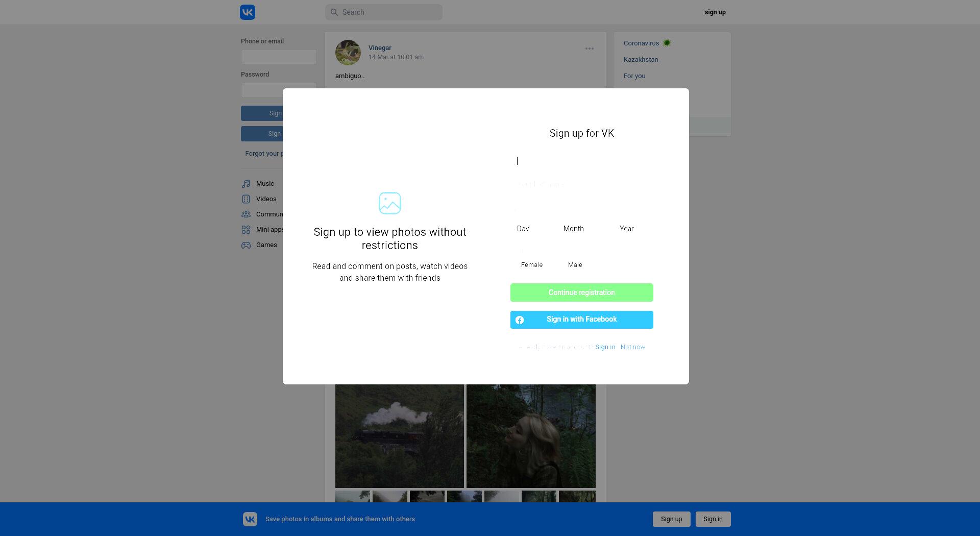Viewport: 980px width, 536px height.
Task: Click Sign up in bottom banner
Action: tap(672, 519)
